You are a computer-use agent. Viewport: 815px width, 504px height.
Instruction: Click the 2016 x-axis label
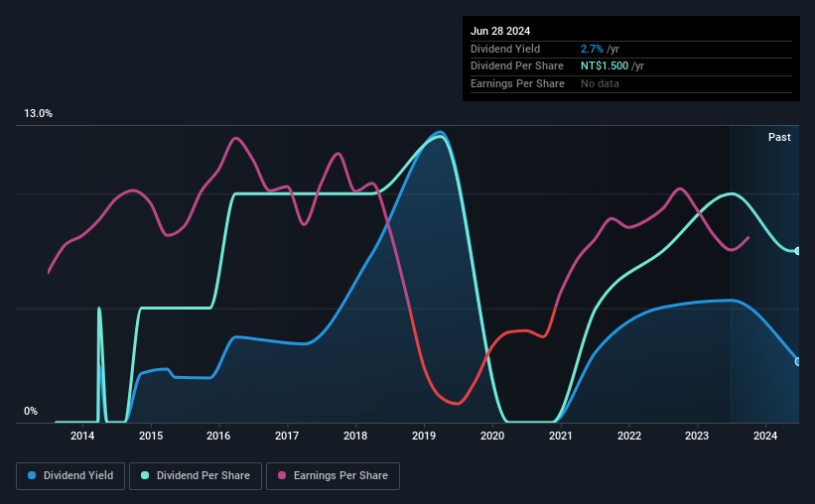218,436
